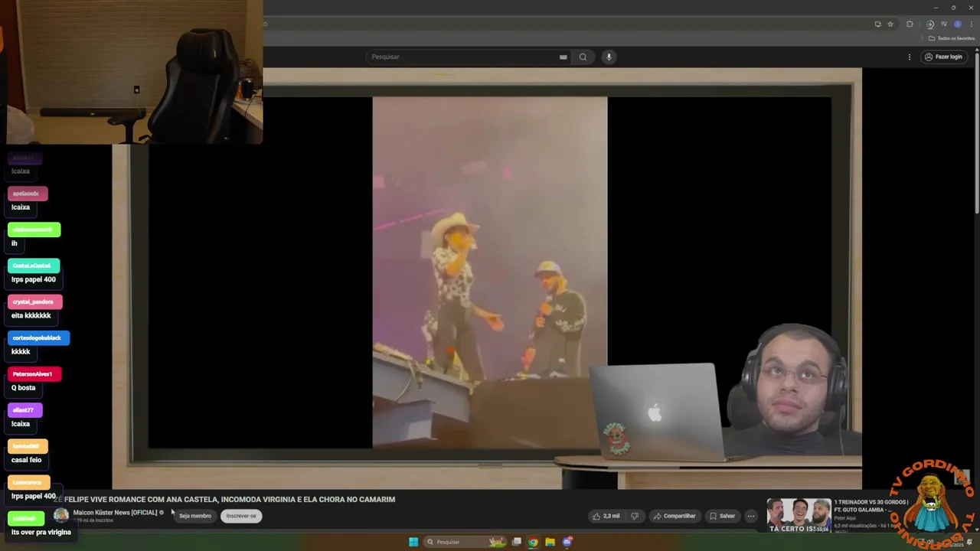Click the YouTube search magnifier button

(583, 57)
